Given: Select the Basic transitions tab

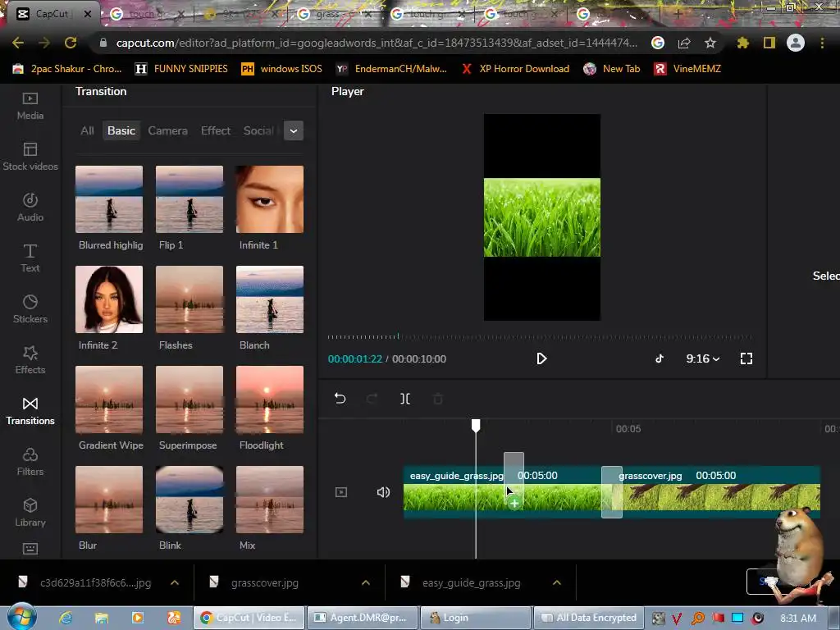Looking at the screenshot, I should [x=121, y=130].
